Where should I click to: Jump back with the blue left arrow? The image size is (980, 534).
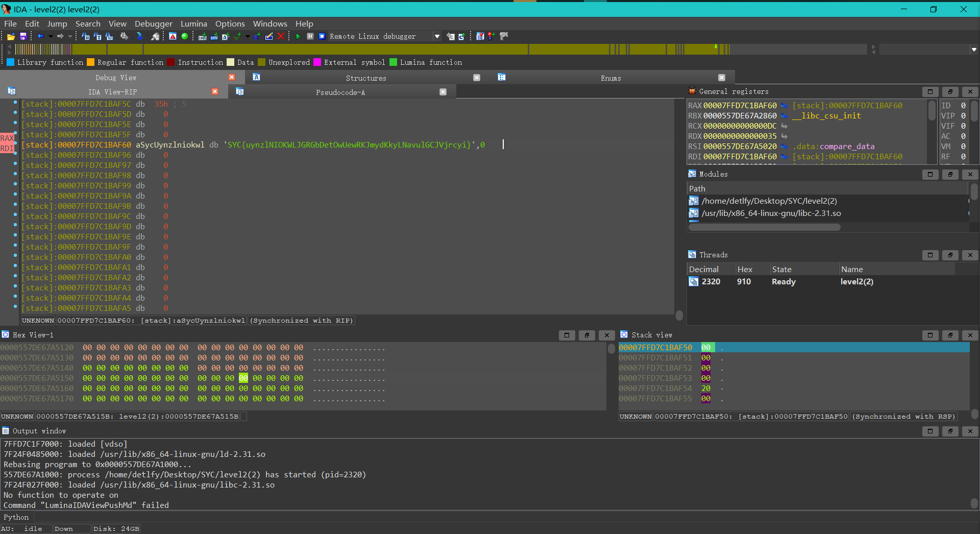coord(40,36)
